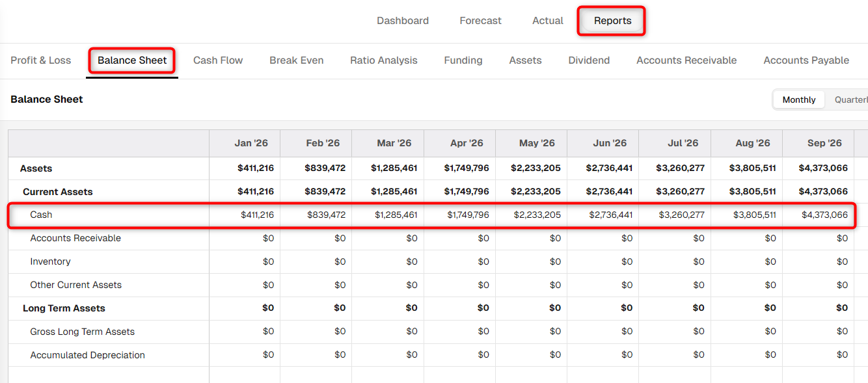
Task: Open the Assets report tab
Action: point(526,60)
